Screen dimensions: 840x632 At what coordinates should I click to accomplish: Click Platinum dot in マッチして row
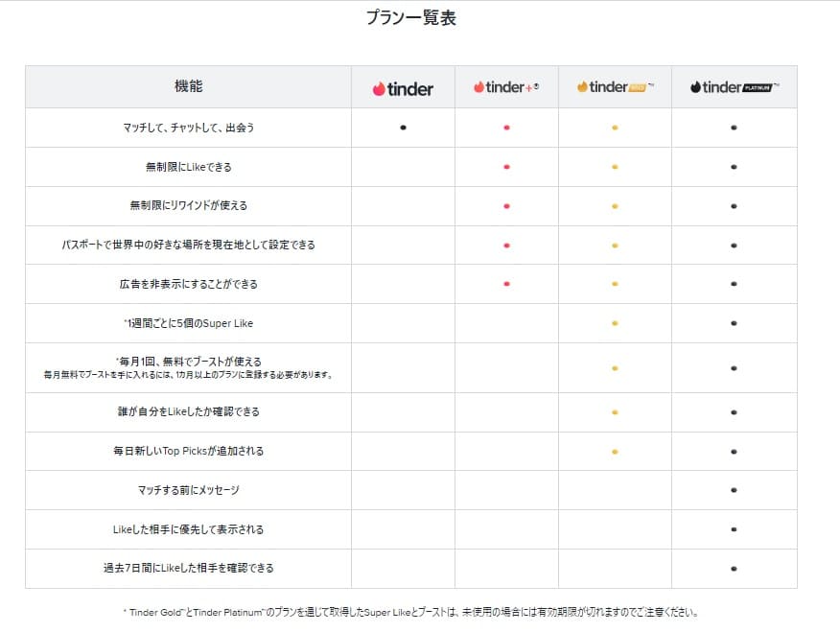pyautogui.click(x=734, y=128)
